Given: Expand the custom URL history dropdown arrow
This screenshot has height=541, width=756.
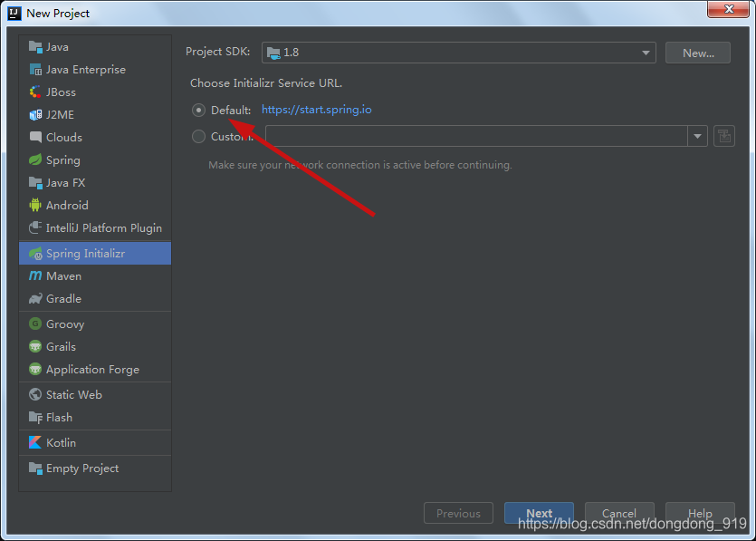Looking at the screenshot, I should point(697,136).
